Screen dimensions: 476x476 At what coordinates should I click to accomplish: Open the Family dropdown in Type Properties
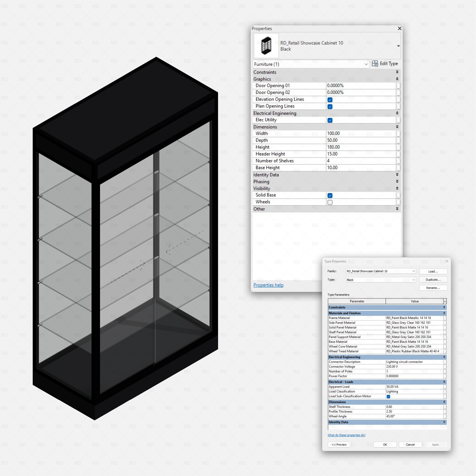[x=381, y=271]
